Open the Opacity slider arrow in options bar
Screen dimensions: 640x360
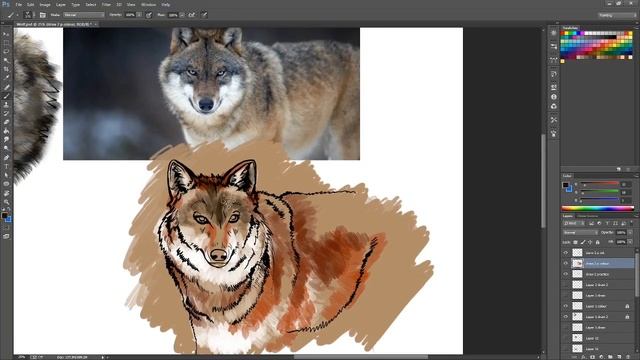[139, 15]
